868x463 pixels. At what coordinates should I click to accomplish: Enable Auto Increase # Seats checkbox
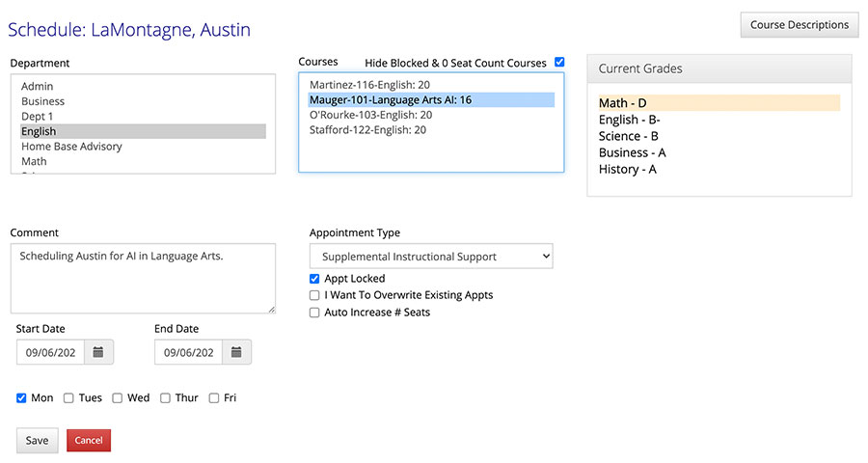tap(314, 313)
